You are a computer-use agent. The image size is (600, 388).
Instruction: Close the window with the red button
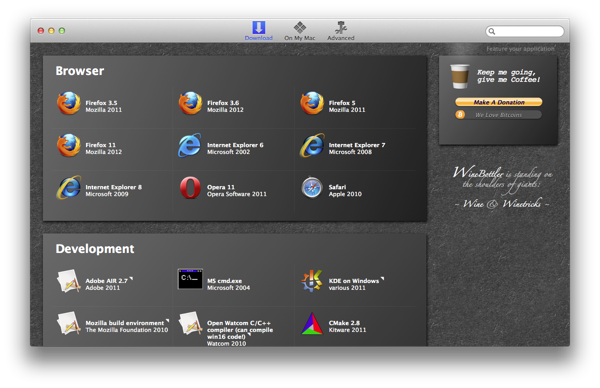(41, 31)
